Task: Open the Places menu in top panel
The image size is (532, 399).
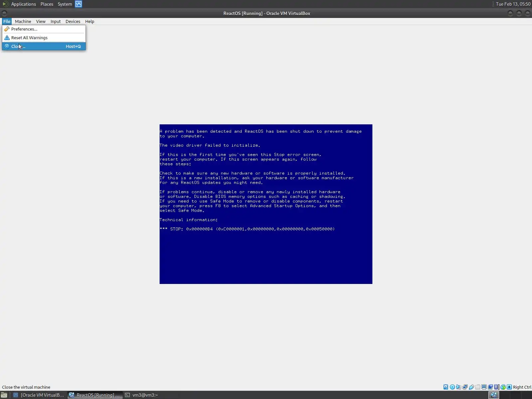Action: point(47,4)
